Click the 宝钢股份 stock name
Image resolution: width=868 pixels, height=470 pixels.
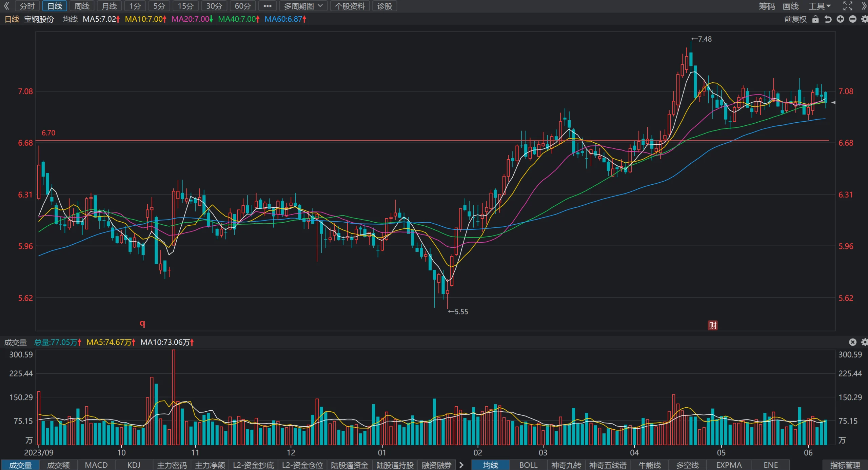tap(39, 19)
